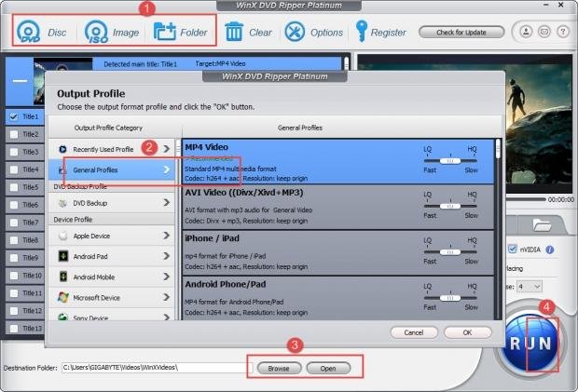Expand Sony Device chevron
The width and height of the screenshot is (578, 392).
pyautogui.click(x=167, y=317)
